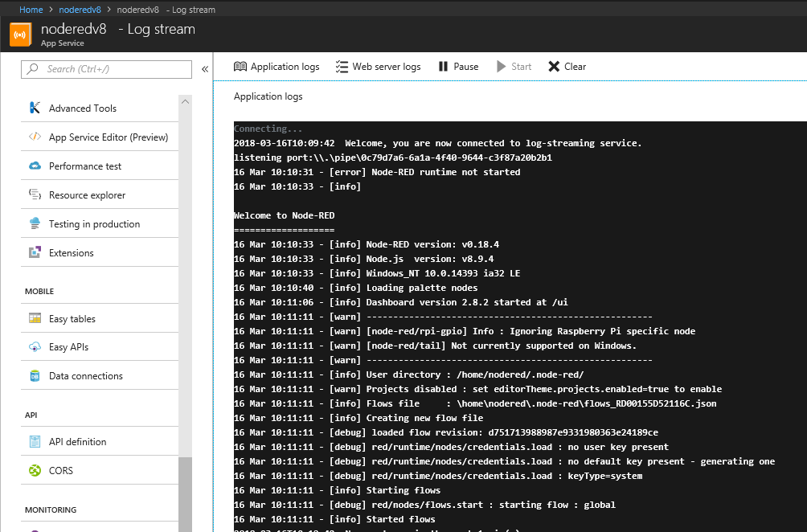Click the Web server logs list icon
This screenshot has height=532, width=807.
coord(342,67)
